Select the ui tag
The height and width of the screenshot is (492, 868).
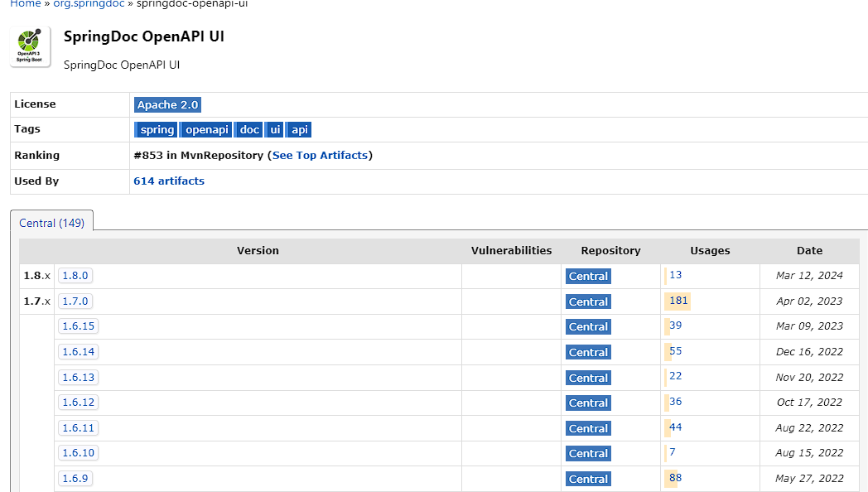click(x=275, y=129)
